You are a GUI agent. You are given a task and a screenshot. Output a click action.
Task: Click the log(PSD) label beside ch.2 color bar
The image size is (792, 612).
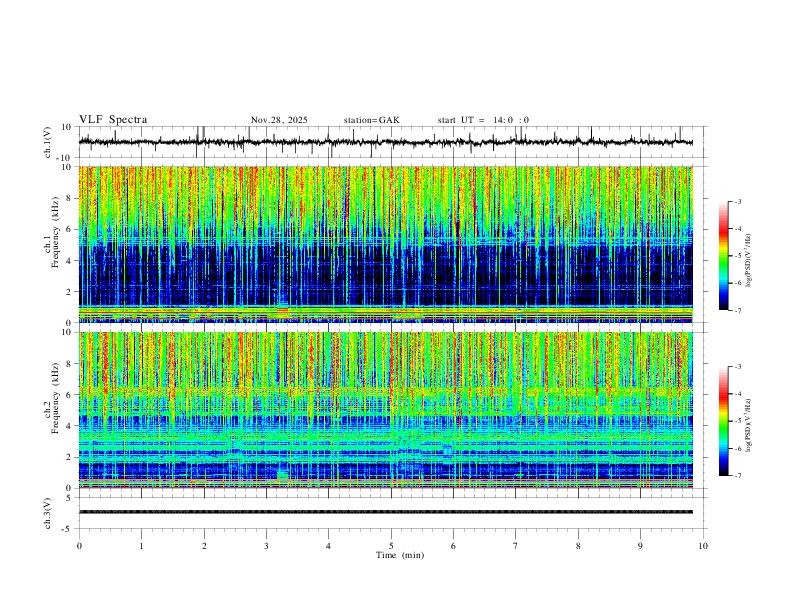pos(748,426)
